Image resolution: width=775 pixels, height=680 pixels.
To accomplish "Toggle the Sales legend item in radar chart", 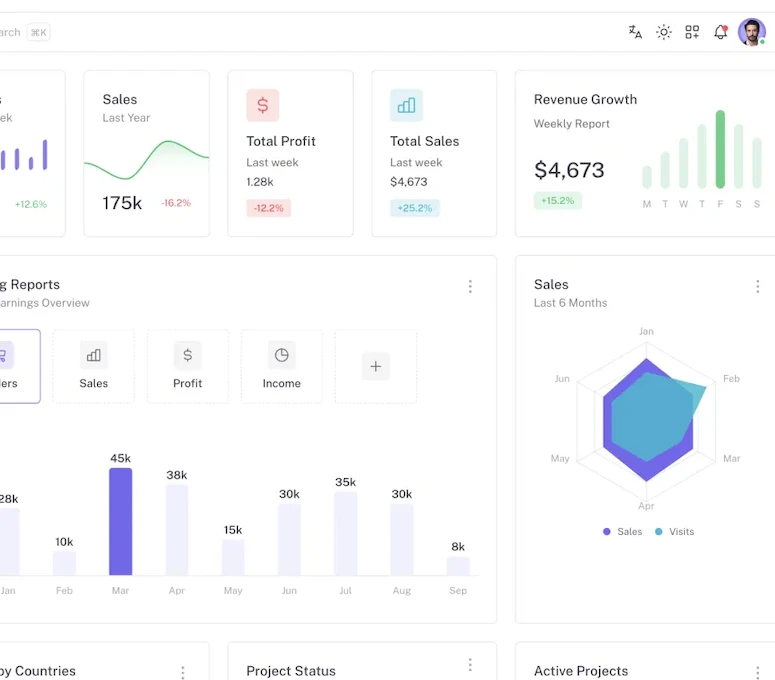I will point(622,532).
